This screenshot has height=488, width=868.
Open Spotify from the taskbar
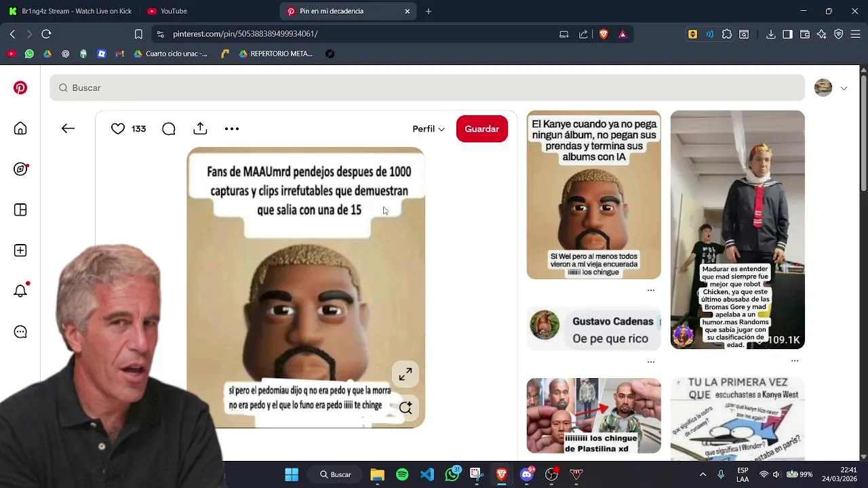click(x=402, y=474)
